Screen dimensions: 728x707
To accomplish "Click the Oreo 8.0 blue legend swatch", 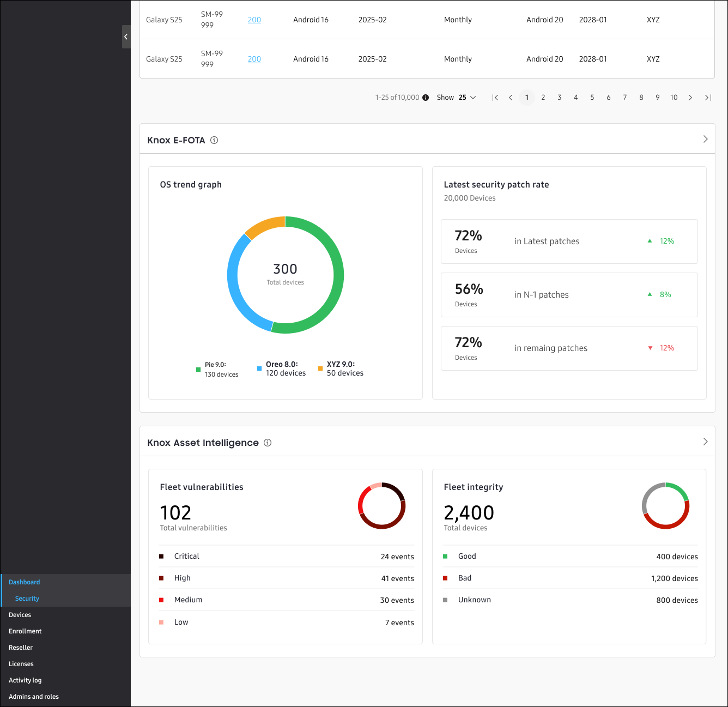I will 259,368.
